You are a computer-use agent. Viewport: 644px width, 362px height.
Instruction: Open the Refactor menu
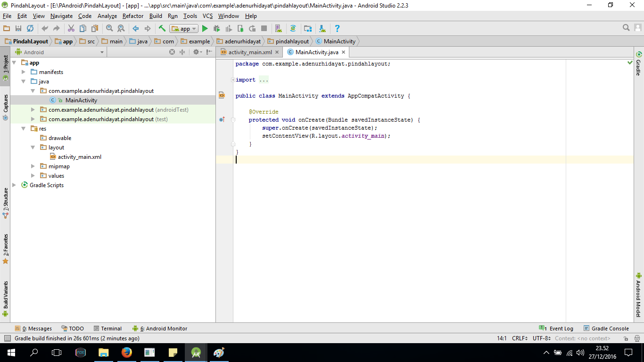click(x=132, y=16)
